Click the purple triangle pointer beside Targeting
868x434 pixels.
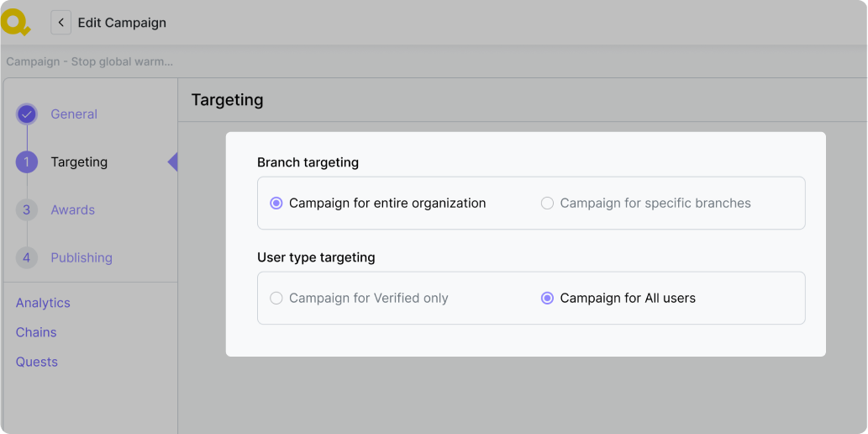173,162
